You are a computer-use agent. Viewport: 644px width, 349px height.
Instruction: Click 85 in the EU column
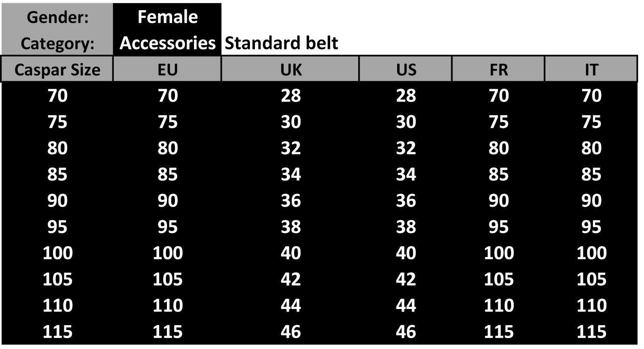[167, 174]
